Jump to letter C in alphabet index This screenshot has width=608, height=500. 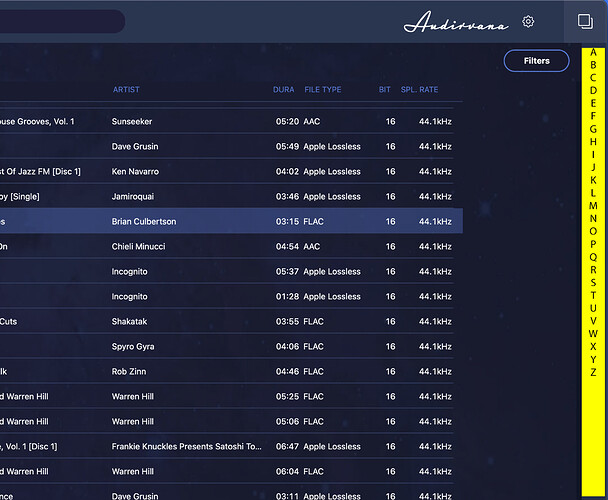(x=593, y=78)
